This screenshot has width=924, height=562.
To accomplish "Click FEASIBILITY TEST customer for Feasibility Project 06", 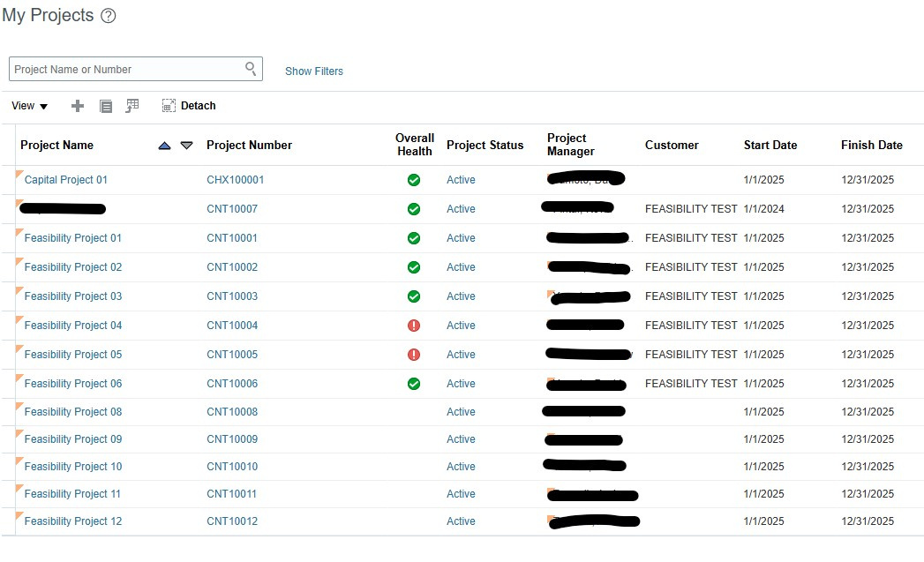I will click(691, 384).
